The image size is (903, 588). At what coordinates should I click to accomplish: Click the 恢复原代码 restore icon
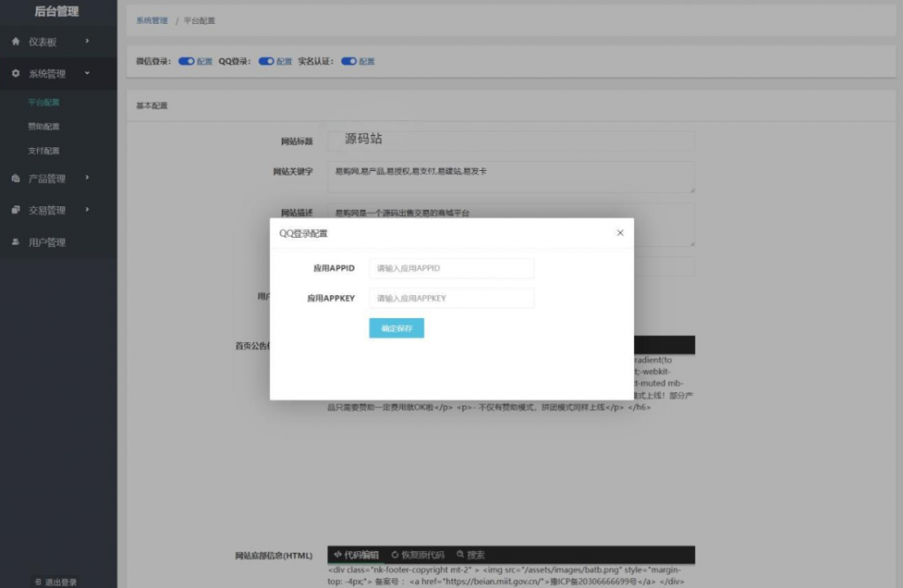pyautogui.click(x=395, y=555)
